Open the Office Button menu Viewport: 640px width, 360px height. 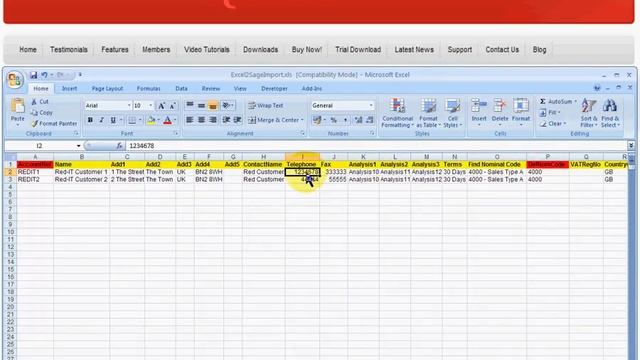(x=15, y=79)
